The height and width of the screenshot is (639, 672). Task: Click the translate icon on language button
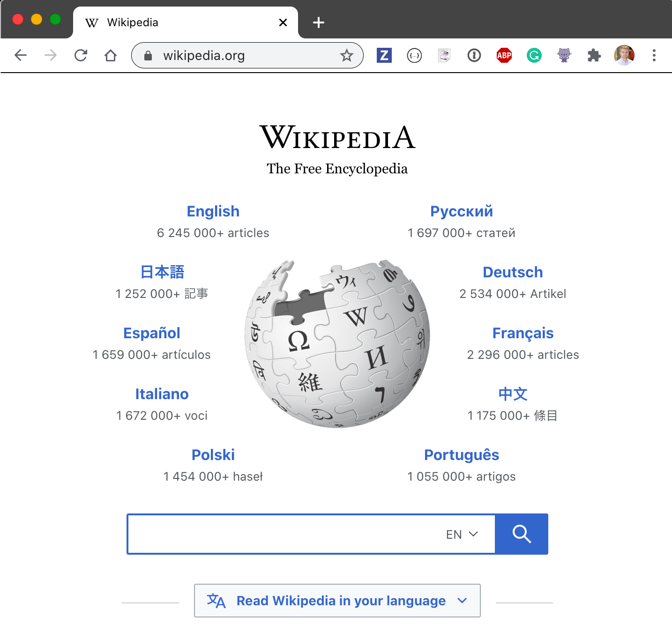[x=216, y=601]
